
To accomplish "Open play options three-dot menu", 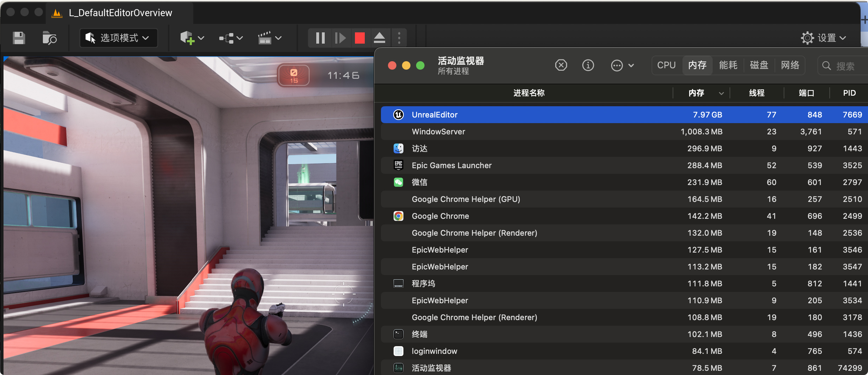I will [399, 38].
